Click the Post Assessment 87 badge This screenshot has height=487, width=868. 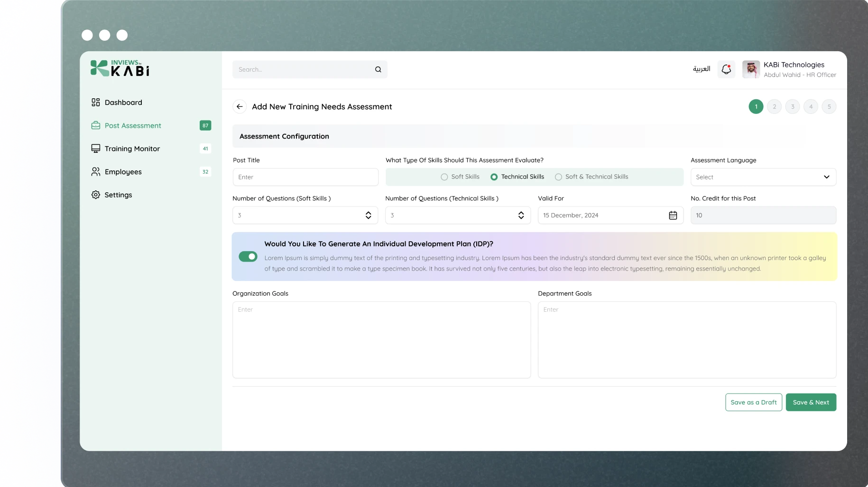coord(205,126)
